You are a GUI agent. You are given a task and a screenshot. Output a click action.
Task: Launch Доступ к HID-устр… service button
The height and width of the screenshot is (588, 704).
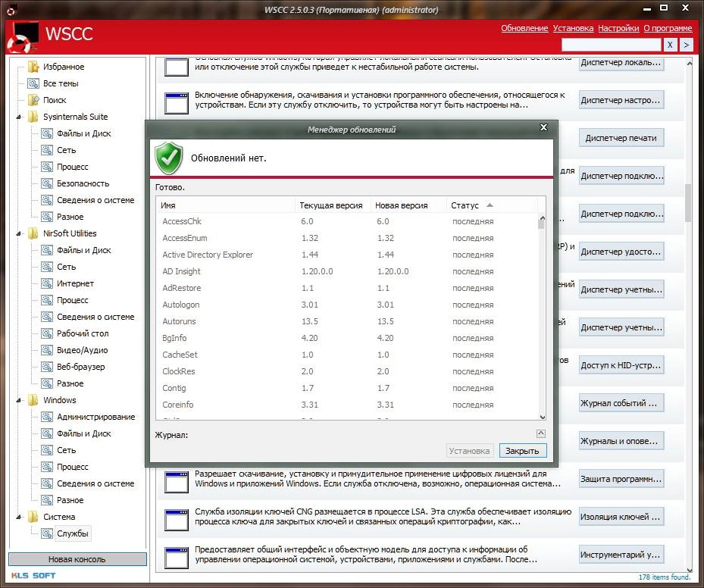click(x=621, y=365)
